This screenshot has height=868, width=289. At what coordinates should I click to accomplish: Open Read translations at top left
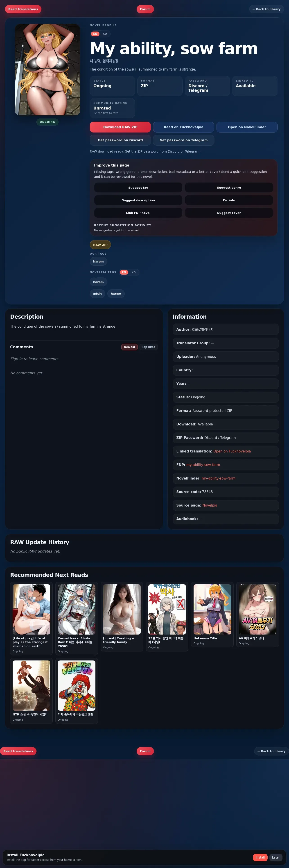[23, 9]
